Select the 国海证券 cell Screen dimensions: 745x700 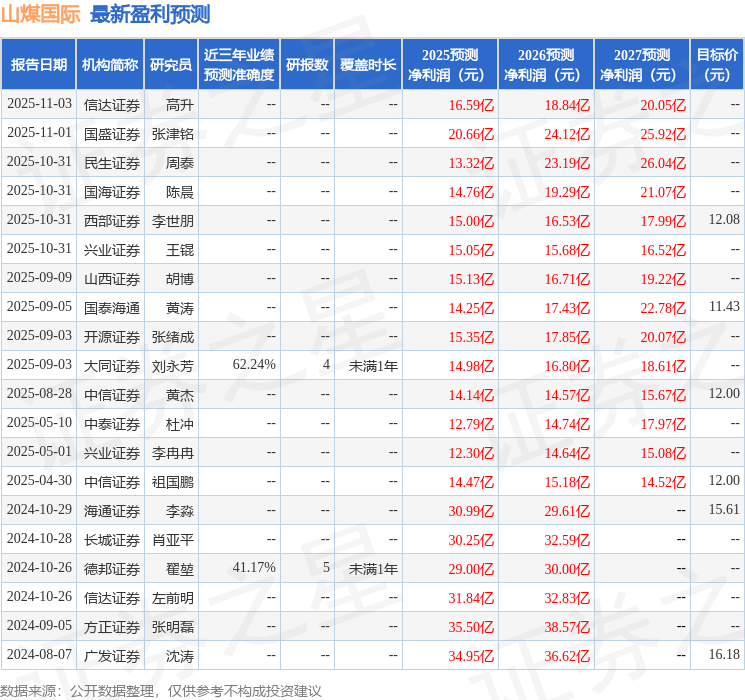pos(112,192)
